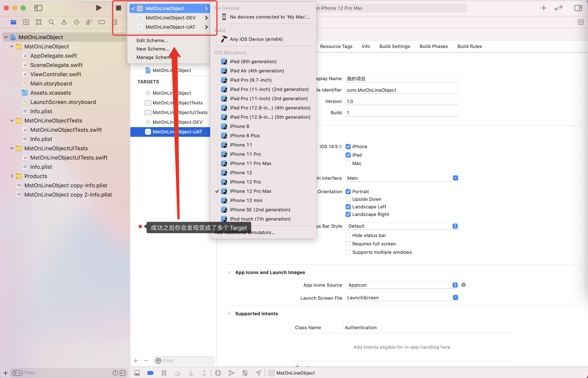Uncheck the iPad device checkbox
The image size is (588, 378).
[348, 155]
